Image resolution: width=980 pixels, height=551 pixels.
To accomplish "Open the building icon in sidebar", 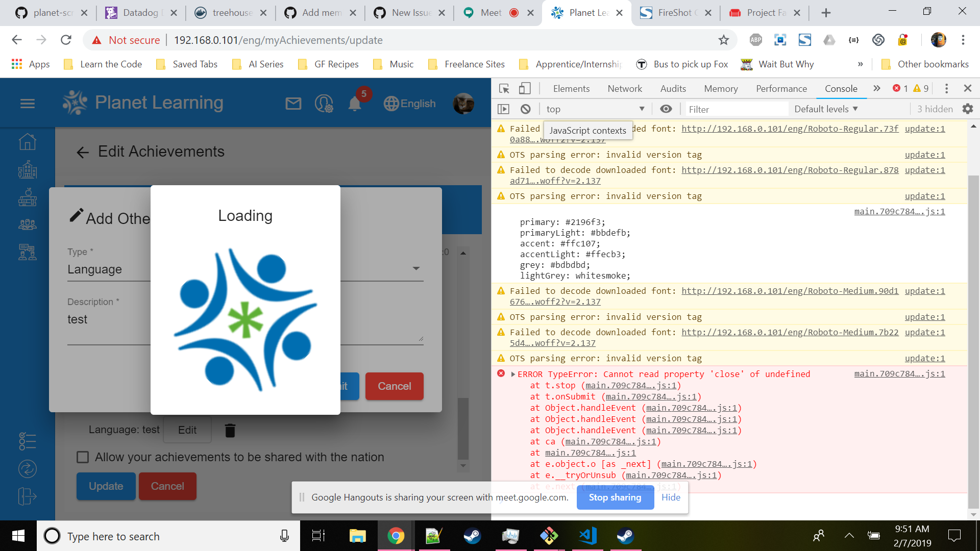I will click(28, 169).
